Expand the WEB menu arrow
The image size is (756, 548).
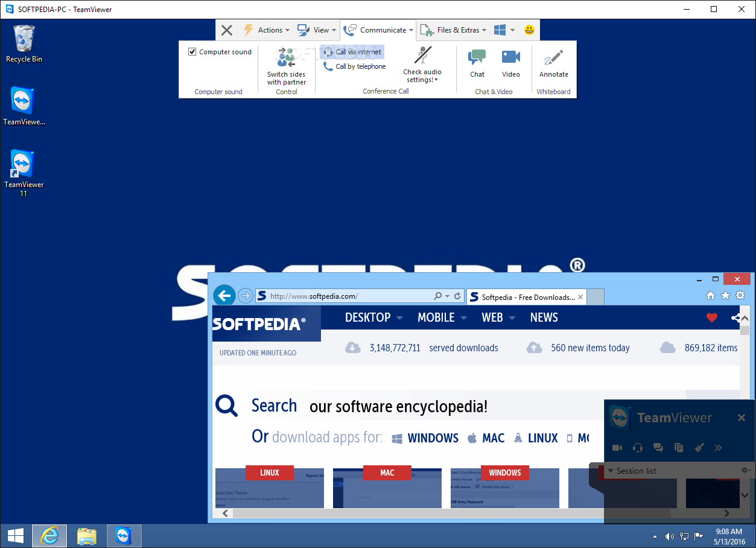click(x=512, y=318)
